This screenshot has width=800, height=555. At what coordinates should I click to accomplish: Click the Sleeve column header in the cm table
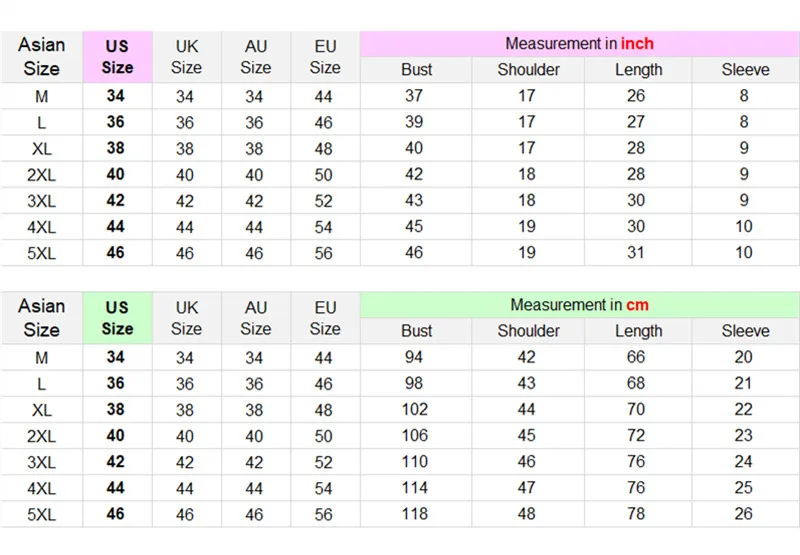[x=745, y=331]
